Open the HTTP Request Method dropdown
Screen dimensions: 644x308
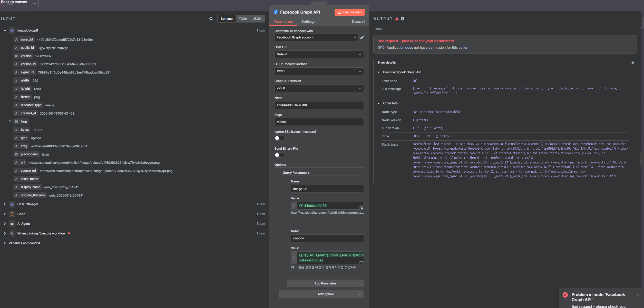[319, 71]
